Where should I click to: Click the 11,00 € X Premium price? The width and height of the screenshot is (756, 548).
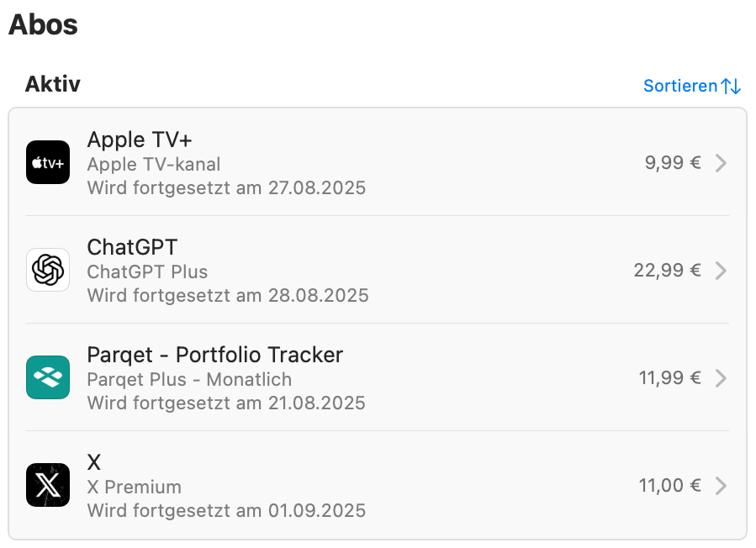click(x=669, y=485)
